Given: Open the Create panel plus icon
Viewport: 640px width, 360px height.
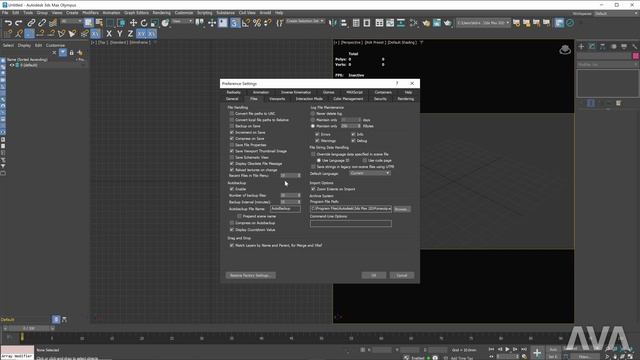Looking at the screenshot, I should [x=581, y=47].
